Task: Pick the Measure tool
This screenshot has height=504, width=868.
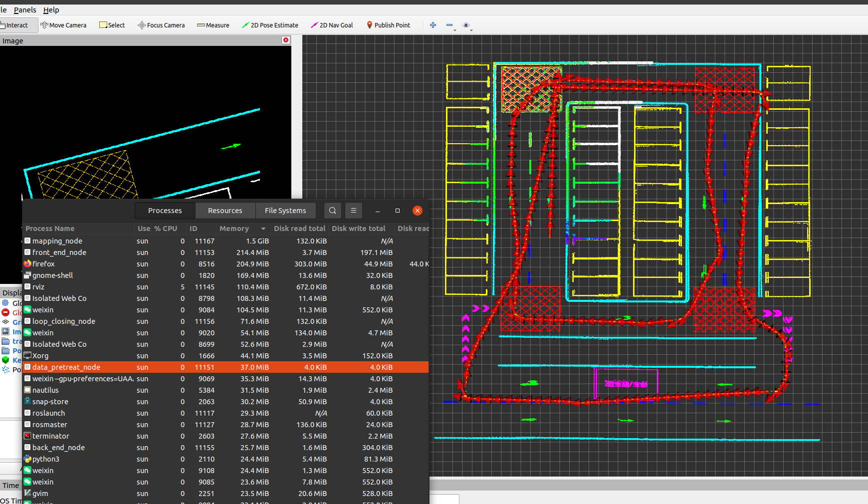Action: pyautogui.click(x=213, y=25)
